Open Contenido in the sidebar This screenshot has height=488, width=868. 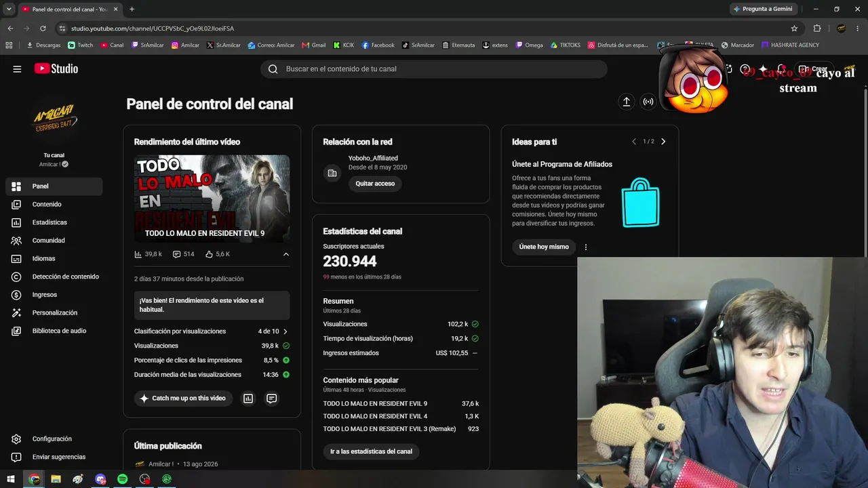point(54,204)
